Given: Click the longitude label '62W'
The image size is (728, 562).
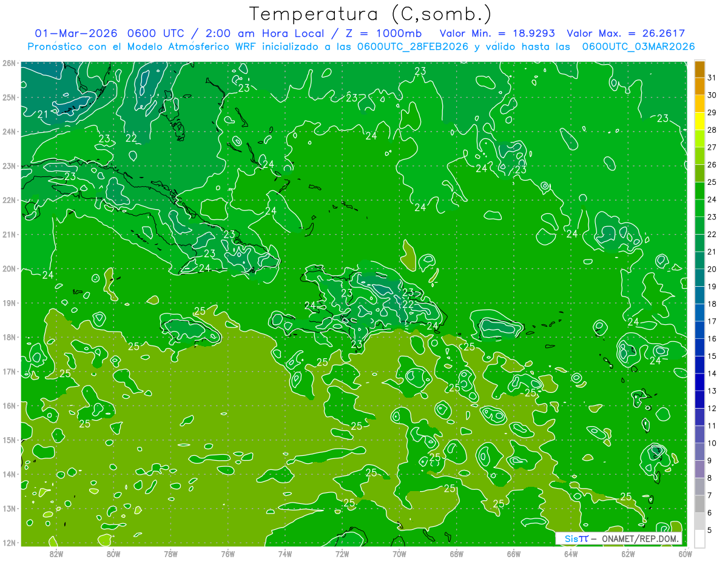Looking at the screenshot, I should (x=628, y=554).
